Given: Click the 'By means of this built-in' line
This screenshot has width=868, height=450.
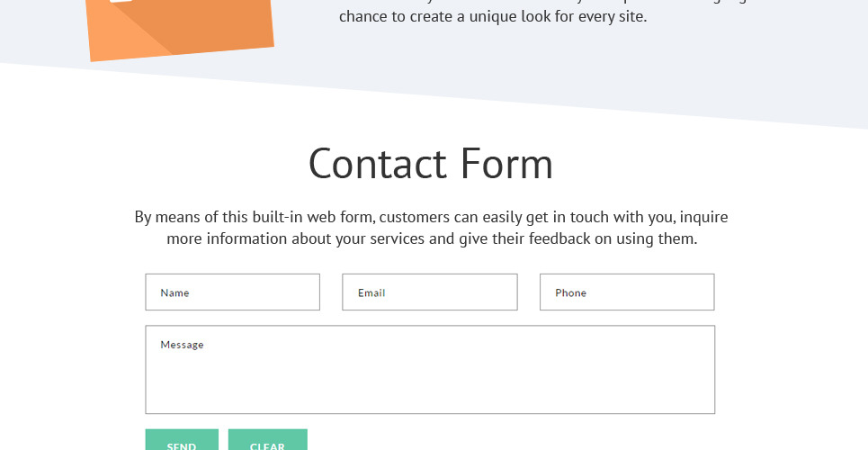Looking at the screenshot, I should (225, 218).
